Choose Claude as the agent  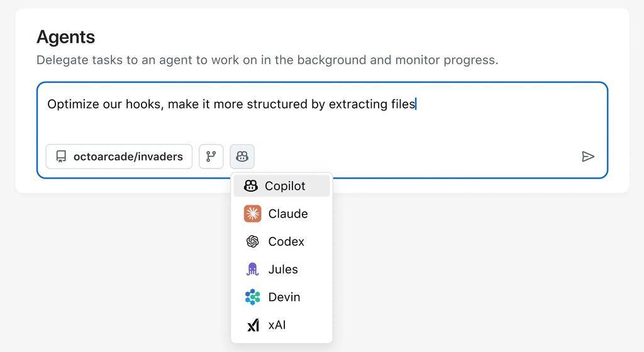[x=288, y=214]
